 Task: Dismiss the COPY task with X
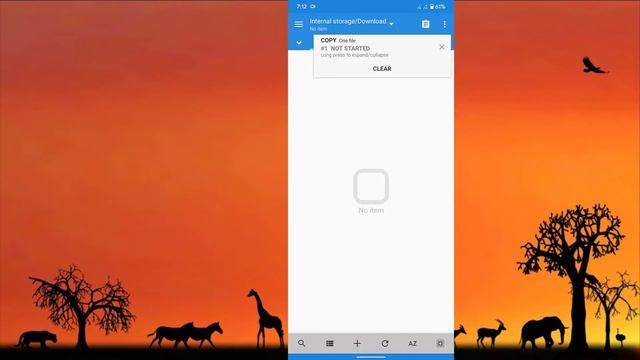point(442,47)
